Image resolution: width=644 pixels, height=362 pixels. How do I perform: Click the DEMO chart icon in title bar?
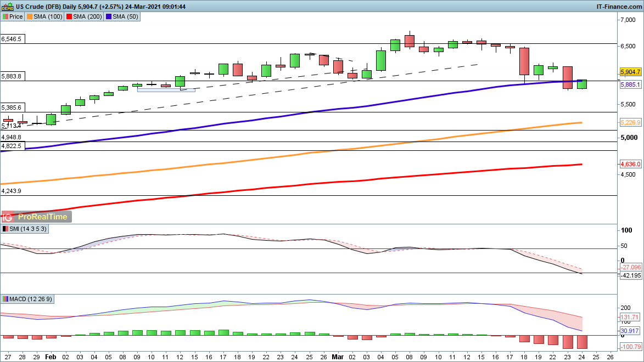[x=7, y=6]
